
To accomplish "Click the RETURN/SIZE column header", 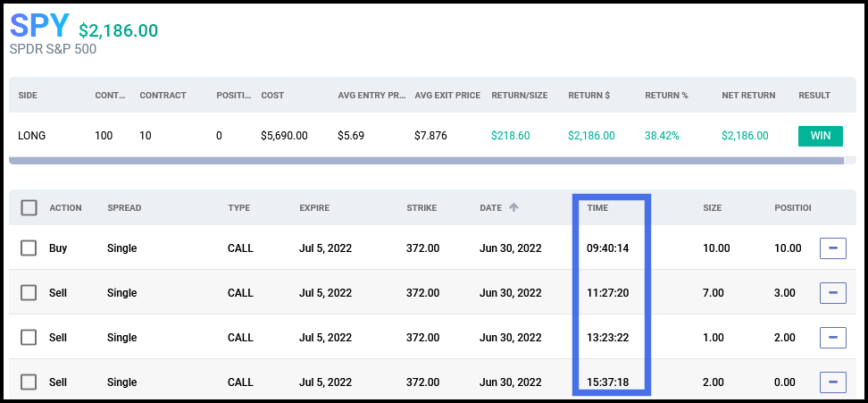I will coord(519,96).
